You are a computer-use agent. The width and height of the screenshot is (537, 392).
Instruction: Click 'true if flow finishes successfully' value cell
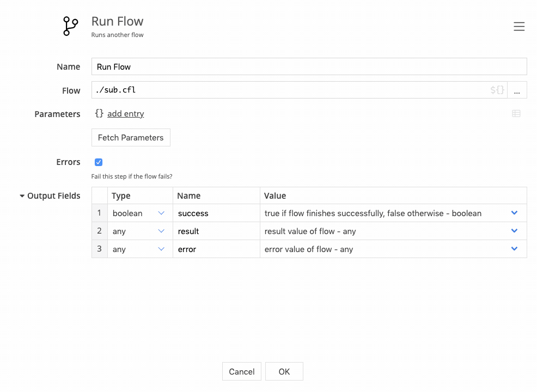393,213
